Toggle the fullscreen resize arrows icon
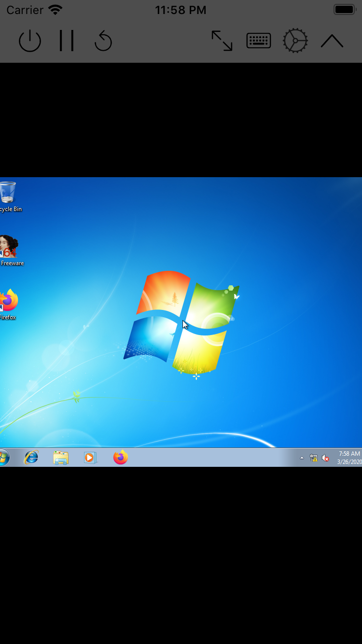The height and width of the screenshot is (644, 362). pyautogui.click(x=222, y=41)
